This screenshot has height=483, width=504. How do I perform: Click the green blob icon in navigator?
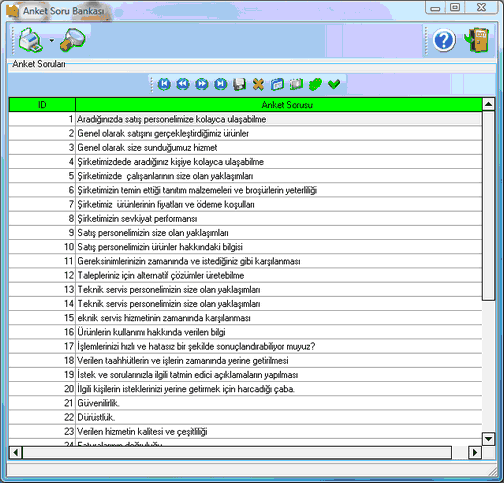(x=315, y=84)
